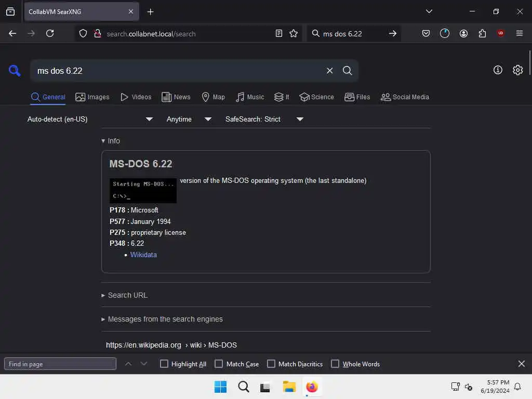This screenshot has height=399, width=532.
Task: Click the MS-DOS startup screen thumbnail
Action: click(143, 190)
